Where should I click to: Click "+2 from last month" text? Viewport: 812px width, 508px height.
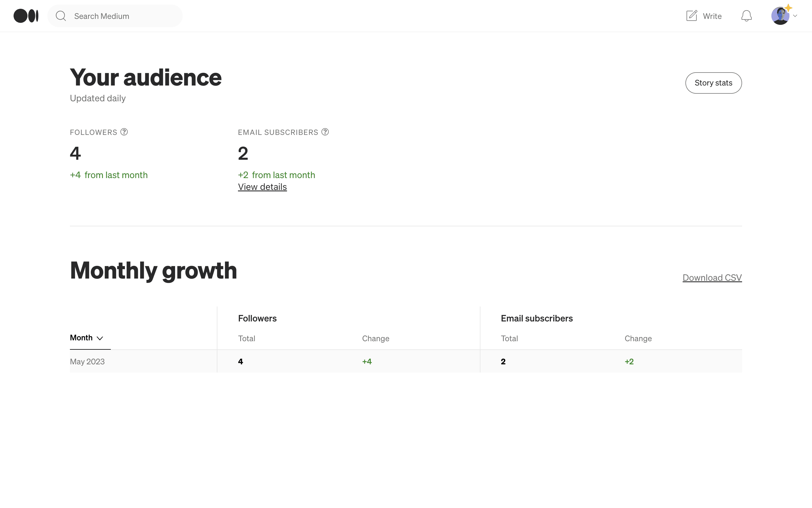point(277,175)
